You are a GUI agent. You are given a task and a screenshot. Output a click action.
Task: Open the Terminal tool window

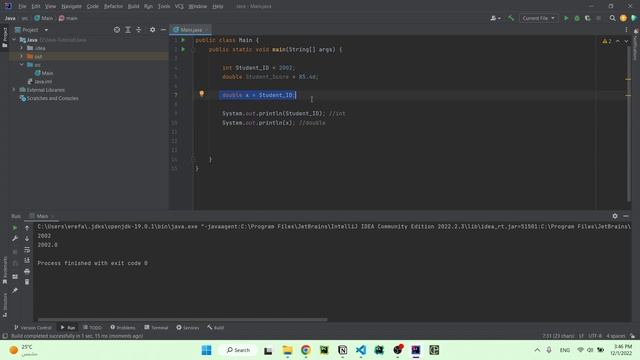click(156, 327)
